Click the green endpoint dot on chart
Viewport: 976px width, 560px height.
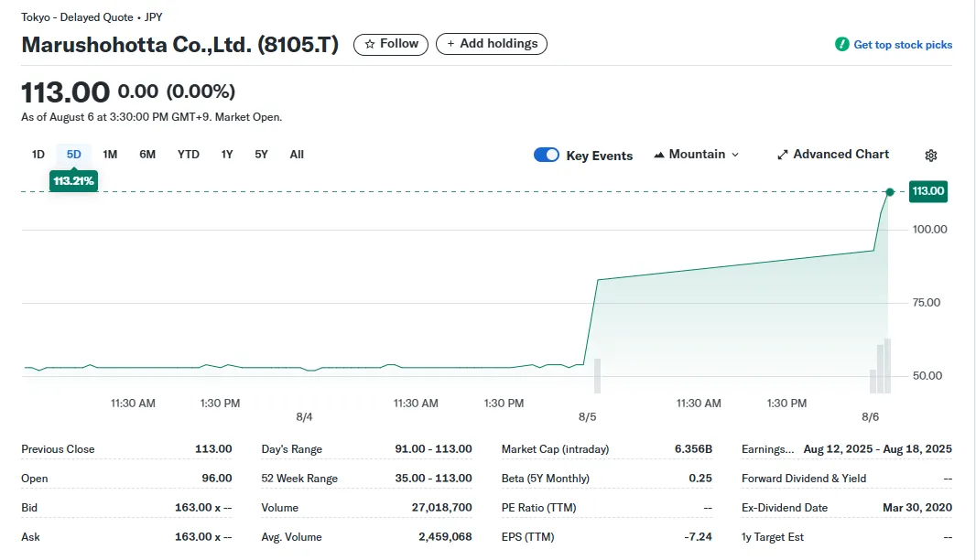tap(890, 192)
